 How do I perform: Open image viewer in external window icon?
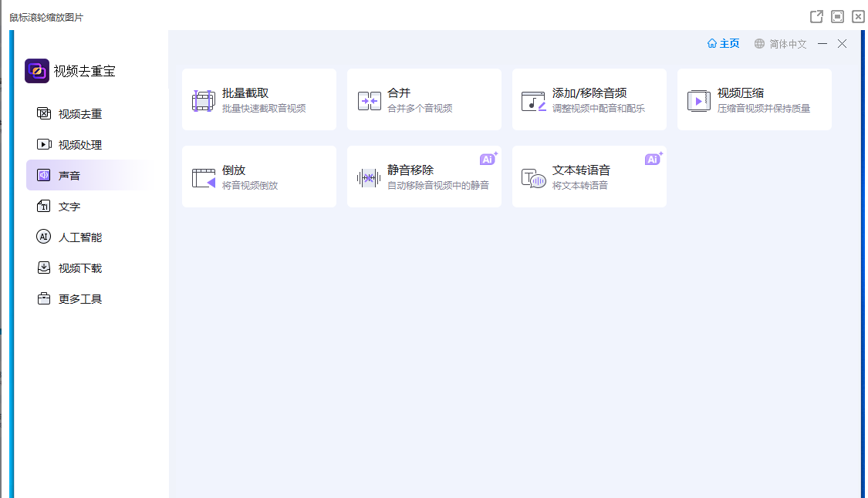816,16
